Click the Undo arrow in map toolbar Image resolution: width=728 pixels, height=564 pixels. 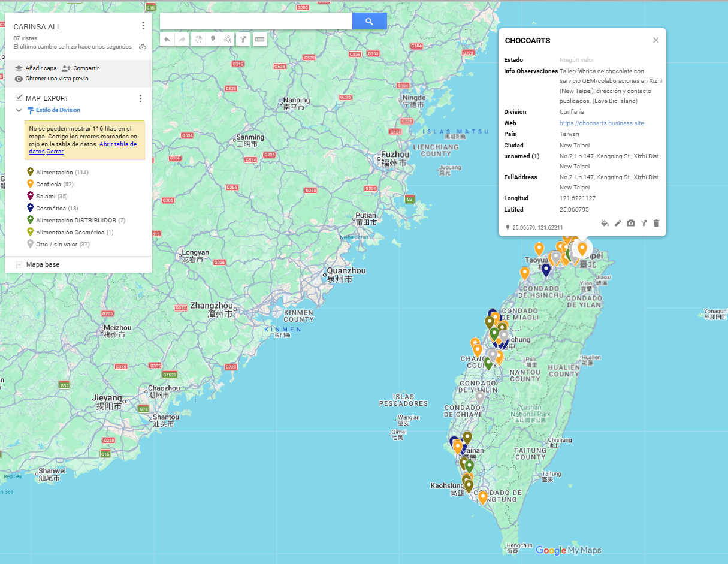pyautogui.click(x=167, y=40)
